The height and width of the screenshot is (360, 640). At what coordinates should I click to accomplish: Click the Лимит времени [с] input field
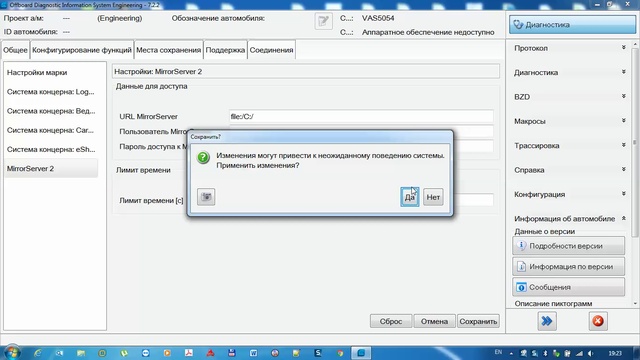(x=473, y=200)
